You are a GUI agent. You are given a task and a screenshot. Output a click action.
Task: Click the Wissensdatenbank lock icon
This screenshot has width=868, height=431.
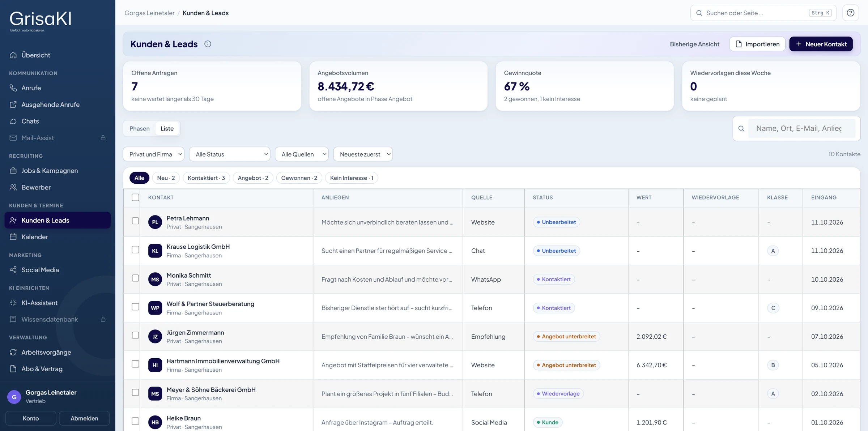pyautogui.click(x=103, y=319)
